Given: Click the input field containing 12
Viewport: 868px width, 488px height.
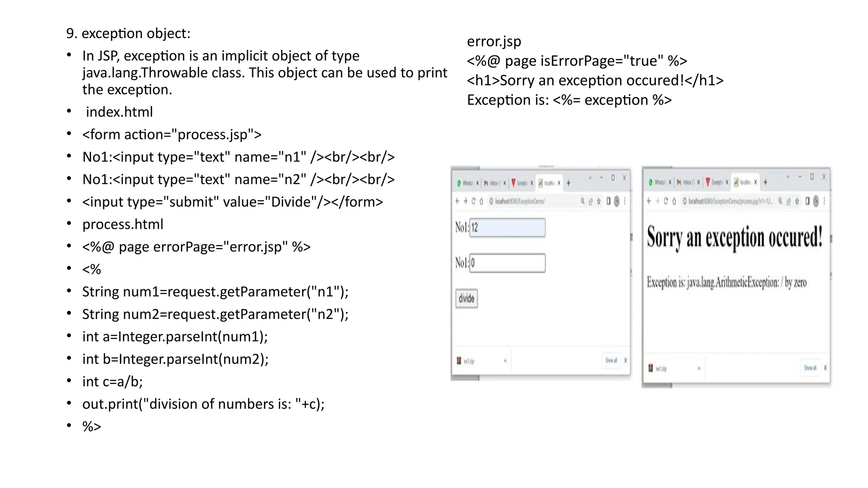Looking at the screenshot, I should [x=507, y=228].
